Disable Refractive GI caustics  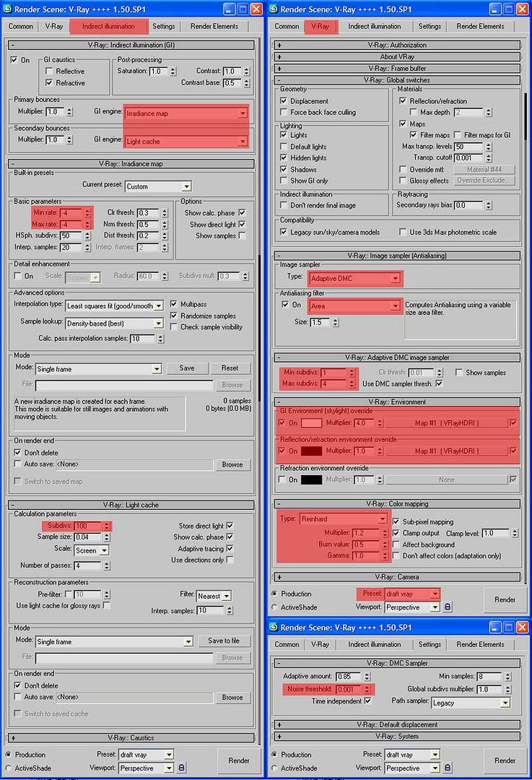pyautogui.click(x=49, y=82)
